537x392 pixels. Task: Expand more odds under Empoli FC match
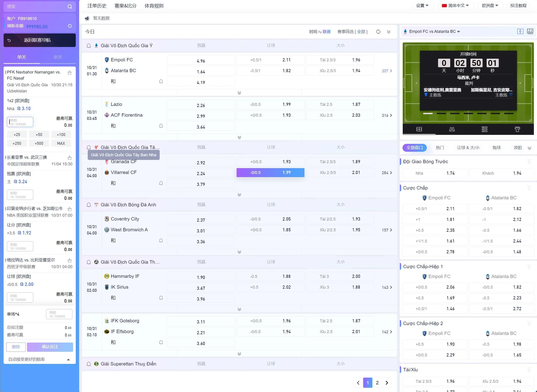(239, 93)
